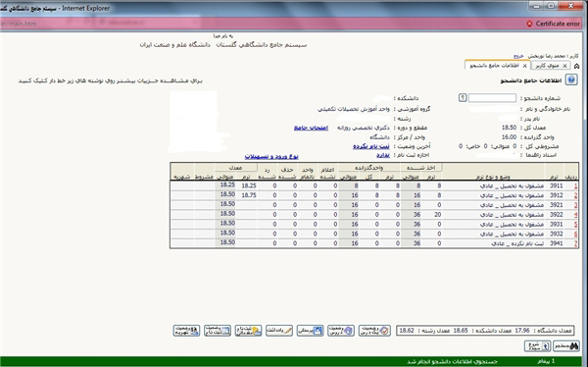Open the نوع ورود و تسهیلات link
Viewport: 588px width, 367px height.
click(271, 156)
